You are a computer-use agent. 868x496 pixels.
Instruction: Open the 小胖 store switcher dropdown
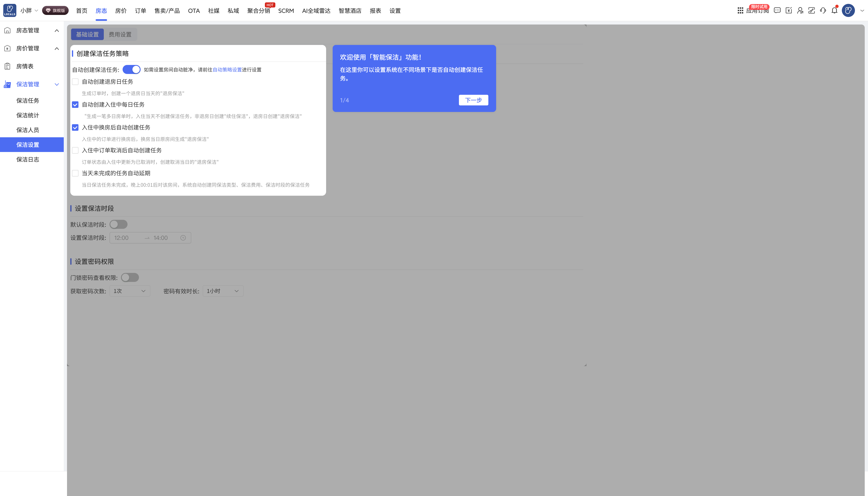(29, 11)
